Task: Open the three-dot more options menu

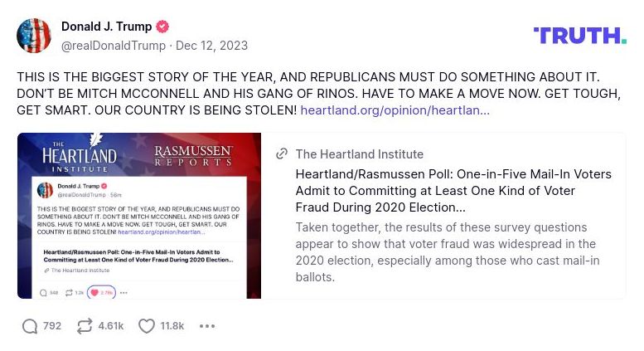Action: click(207, 326)
